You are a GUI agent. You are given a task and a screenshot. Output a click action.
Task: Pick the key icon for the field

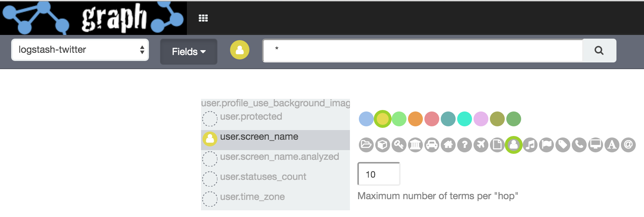(x=399, y=145)
